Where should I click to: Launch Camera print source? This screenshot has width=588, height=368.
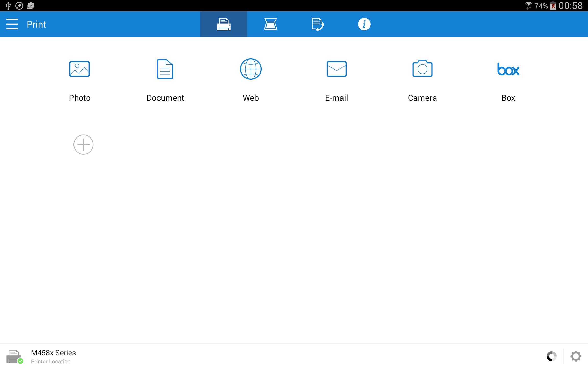422,68
